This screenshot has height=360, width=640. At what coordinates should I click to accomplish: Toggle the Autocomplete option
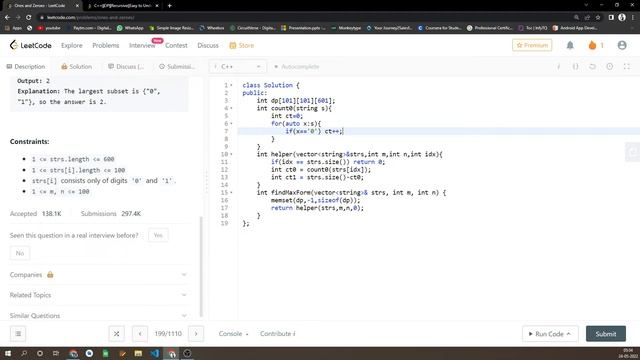point(296,67)
